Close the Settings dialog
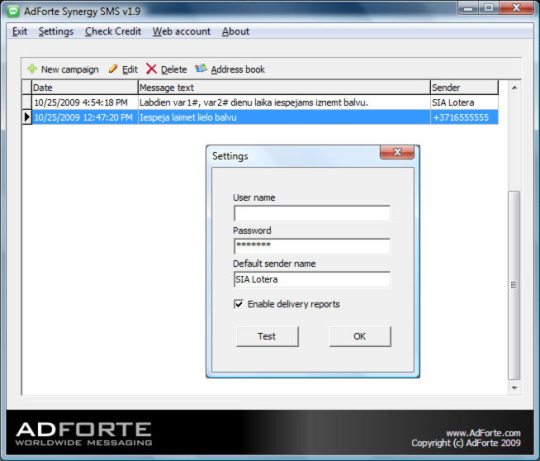Screen dimensions: 540x461 (397, 152)
